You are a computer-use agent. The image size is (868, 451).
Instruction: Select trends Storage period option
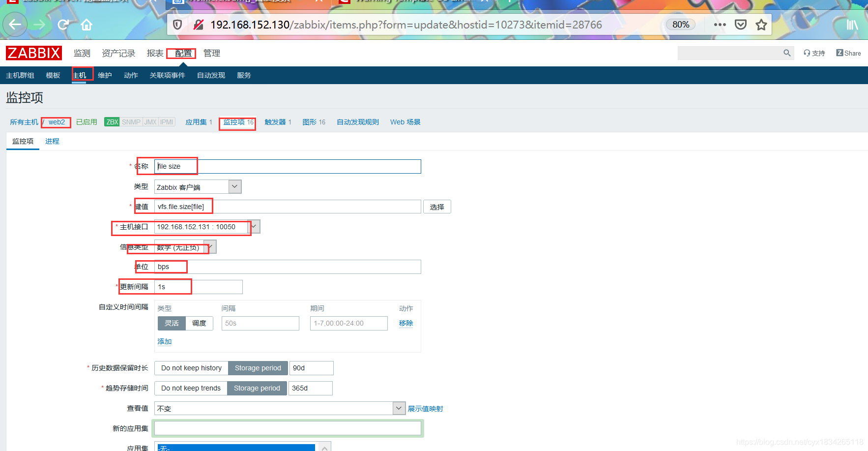point(257,388)
